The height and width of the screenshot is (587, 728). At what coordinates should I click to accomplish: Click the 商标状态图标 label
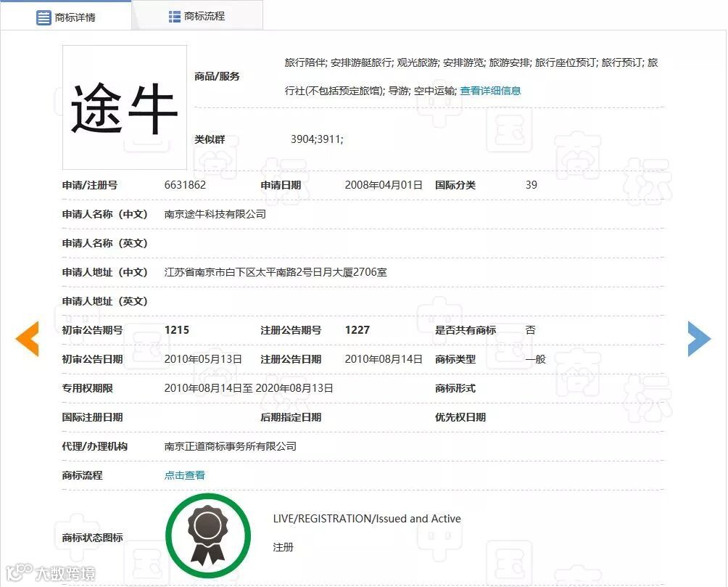pos(92,538)
